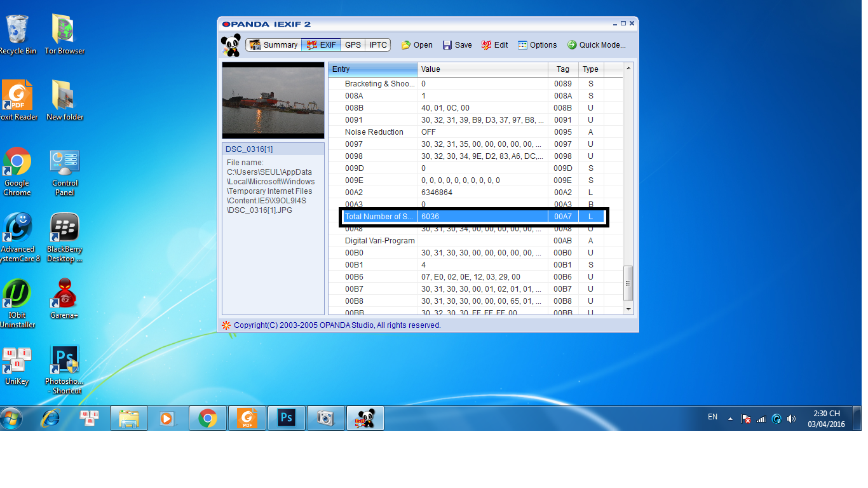Launch Garena+ from desktop
The height and width of the screenshot is (488, 868).
pos(64,299)
